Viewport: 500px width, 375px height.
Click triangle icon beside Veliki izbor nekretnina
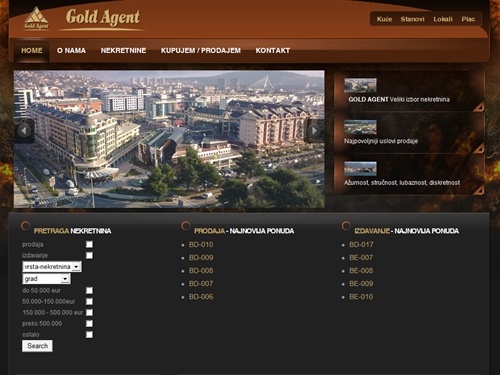click(x=479, y=107)
